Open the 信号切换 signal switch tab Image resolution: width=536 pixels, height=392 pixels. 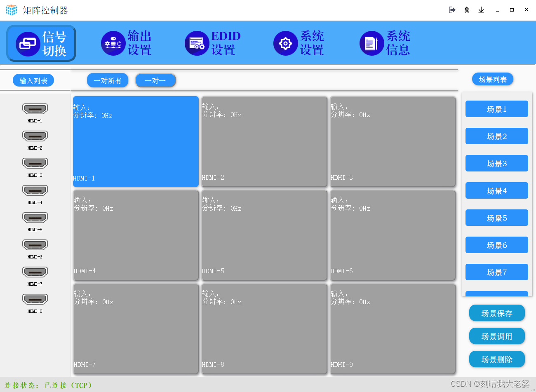coord(41,43)
